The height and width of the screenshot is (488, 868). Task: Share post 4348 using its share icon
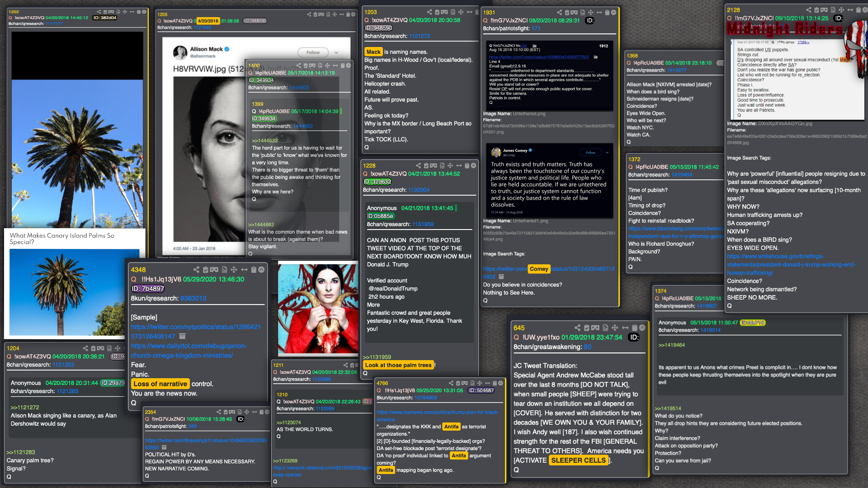(196, 270)
